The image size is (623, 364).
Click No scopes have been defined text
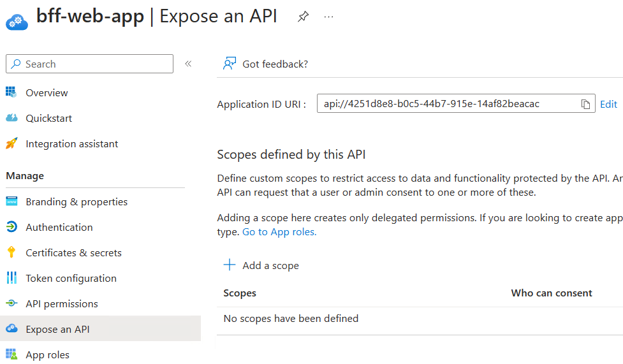point(291,318)
